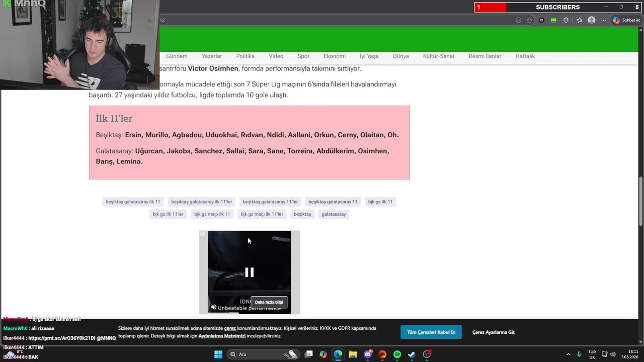Open Discord from the taskbar
This screenshot has width=644, height=362.
pyautogui.click(x=368, y=354)
